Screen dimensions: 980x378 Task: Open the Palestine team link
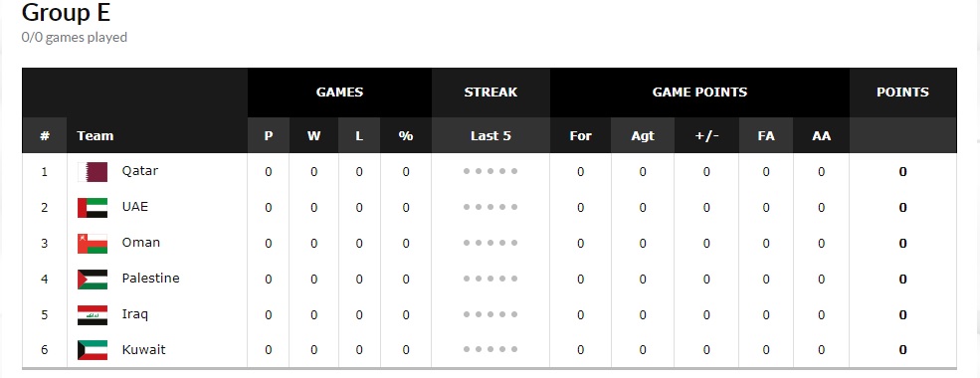(150, 279)
